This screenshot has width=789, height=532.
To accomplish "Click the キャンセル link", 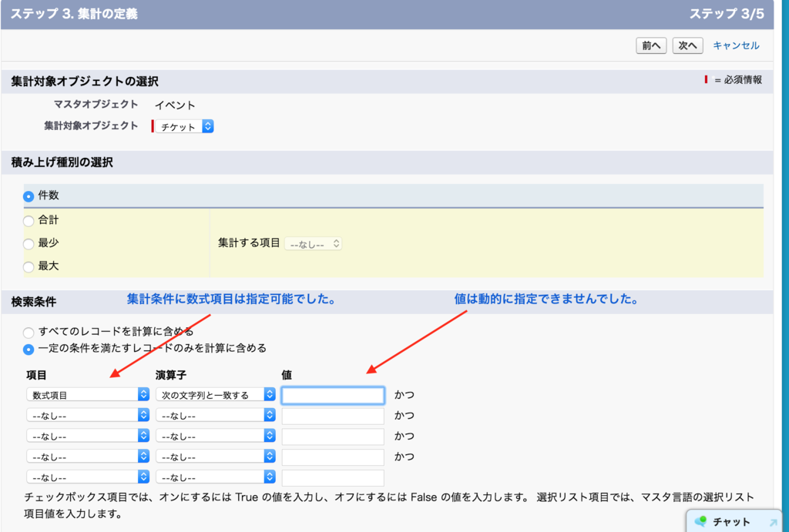I will 736,45.
